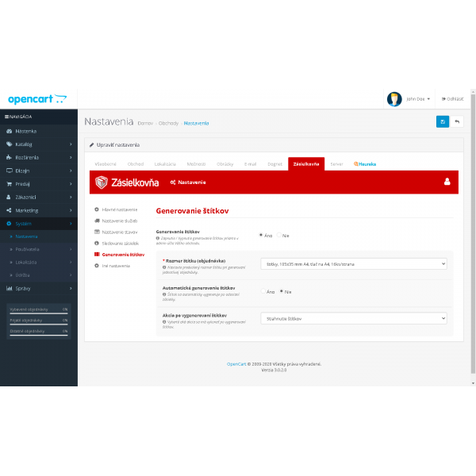The width and height of the screenshot is (476, 476).
Task: Click the Katalóg tag icon
Action: point(9,144)
